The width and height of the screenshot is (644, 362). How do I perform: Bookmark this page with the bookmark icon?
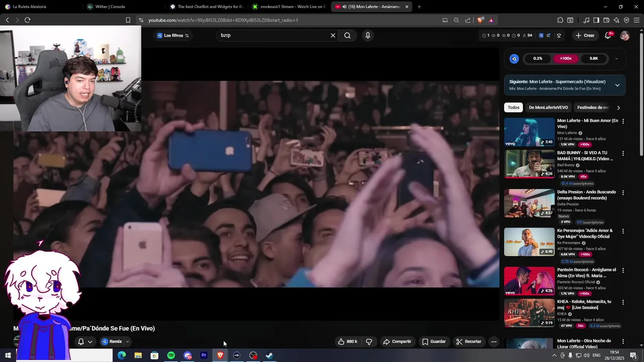click(128, 20)
